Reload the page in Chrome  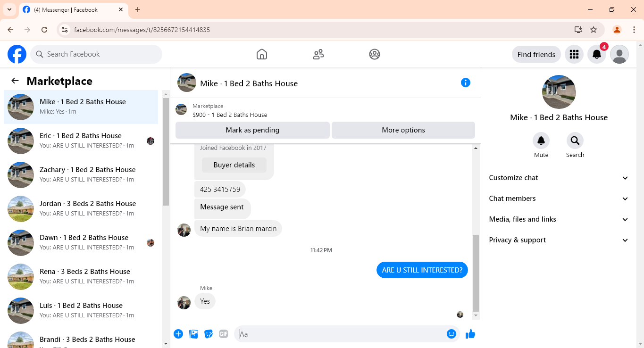(44, 30)
